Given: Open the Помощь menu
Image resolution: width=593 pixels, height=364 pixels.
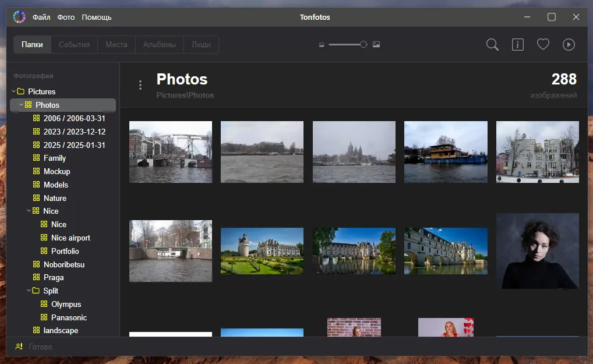Looking at the screenshot, I should tap(97, 17).
